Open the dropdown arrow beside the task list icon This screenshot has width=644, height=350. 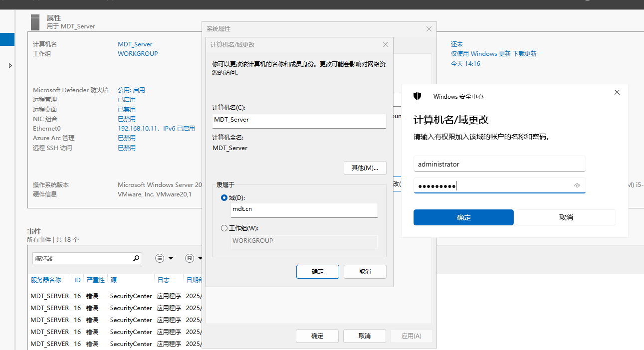(171, 258)
